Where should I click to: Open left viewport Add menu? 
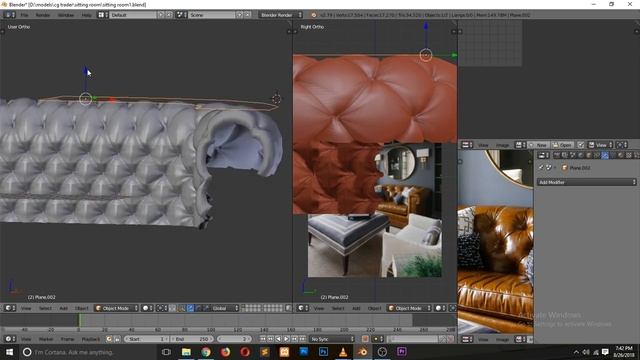64,308
